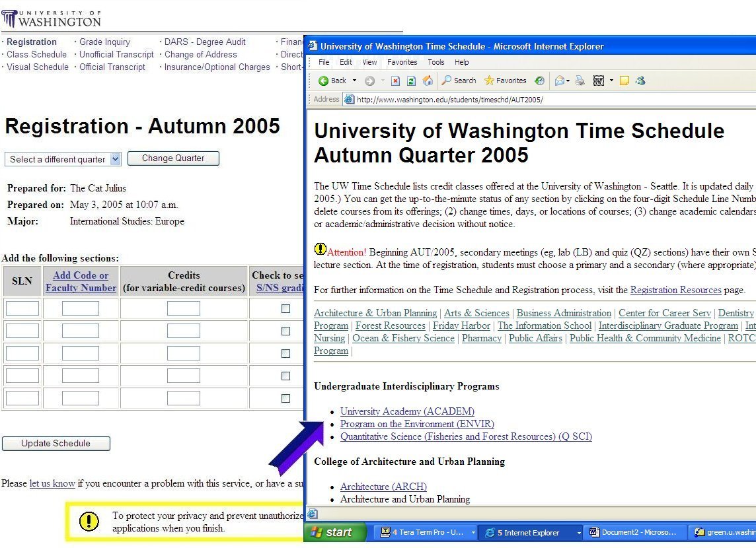This screenshot has height=548, width=756.
Task: Click the Update Schedule button
Action: (56, 444)
